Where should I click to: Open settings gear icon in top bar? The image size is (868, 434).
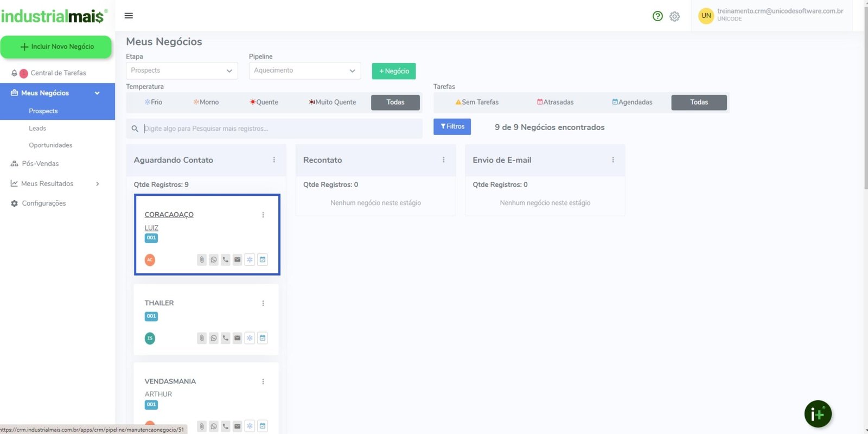[x=674, y=16]
